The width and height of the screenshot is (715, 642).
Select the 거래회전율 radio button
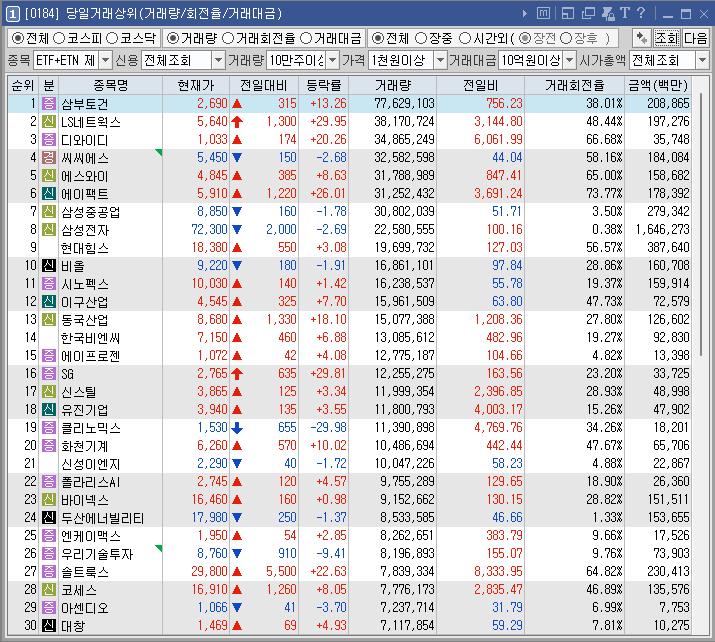228,38
